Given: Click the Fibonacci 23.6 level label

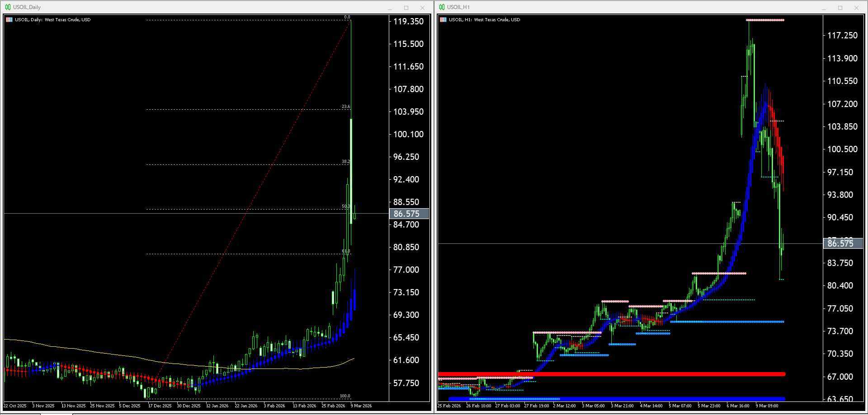Looking at the screenshot, I should pyautogui.click(x=346, y=107).
